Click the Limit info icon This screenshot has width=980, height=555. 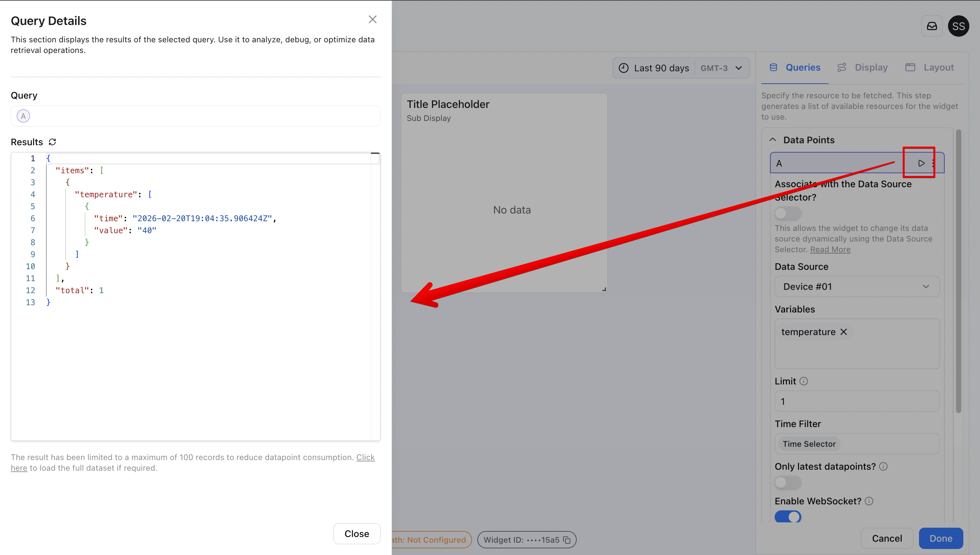tap(803, 381)
